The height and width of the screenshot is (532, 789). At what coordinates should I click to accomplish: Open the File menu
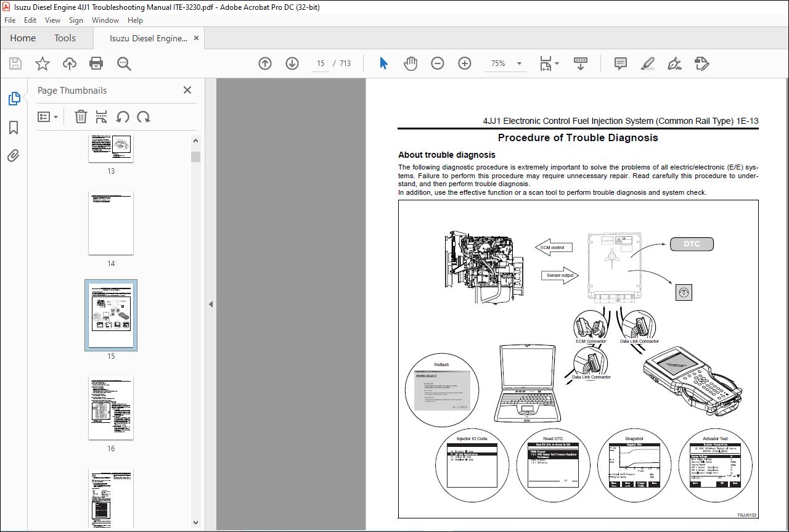tap(10, 20)
